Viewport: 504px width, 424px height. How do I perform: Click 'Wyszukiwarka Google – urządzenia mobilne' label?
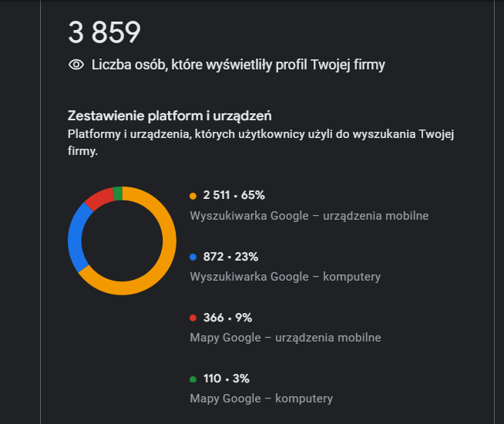click(309, 215)
